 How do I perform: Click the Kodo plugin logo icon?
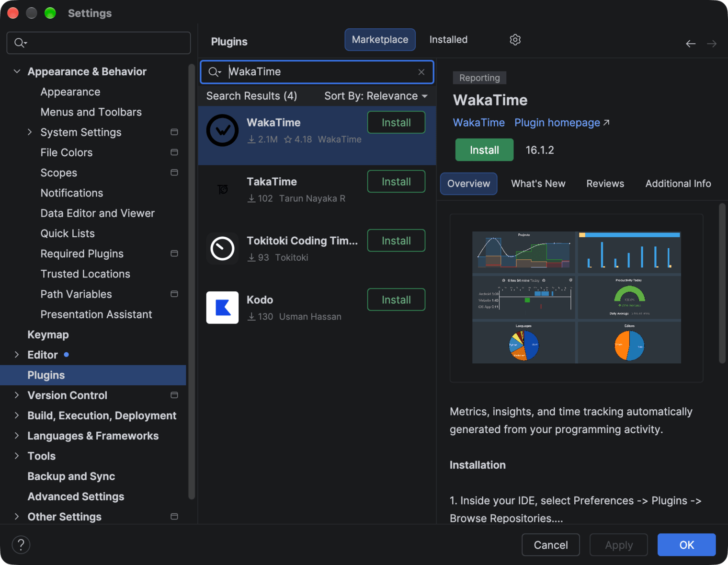222,308
